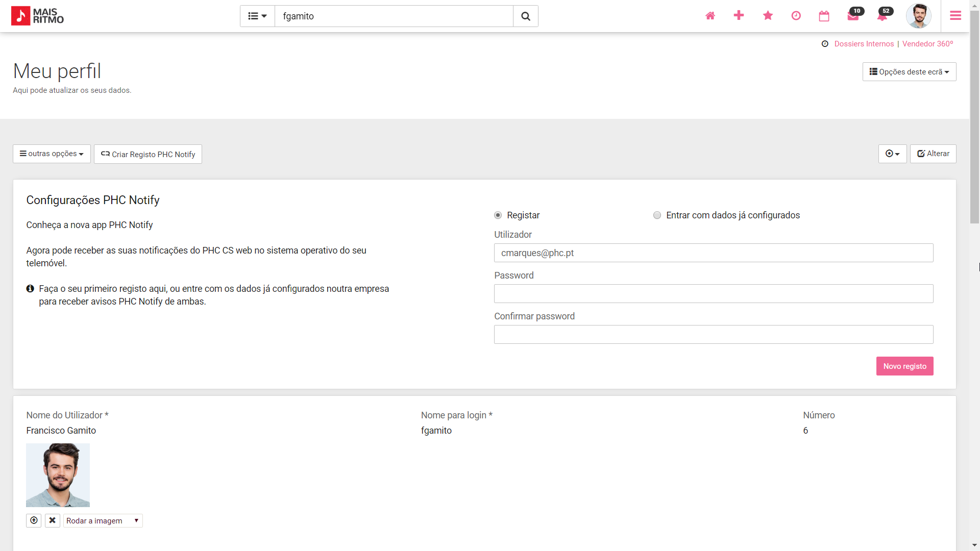Expand the search type list dropdown

[257, 16]
